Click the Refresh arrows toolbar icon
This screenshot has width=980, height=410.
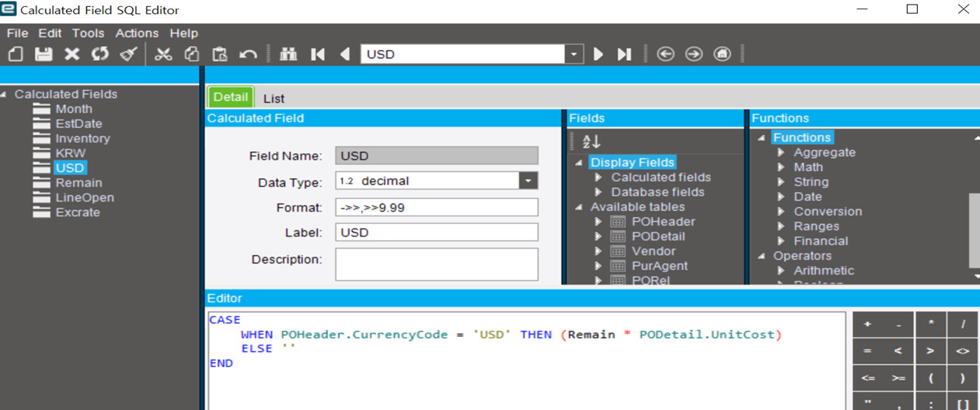pyautogui.click(x=100, y=54)
